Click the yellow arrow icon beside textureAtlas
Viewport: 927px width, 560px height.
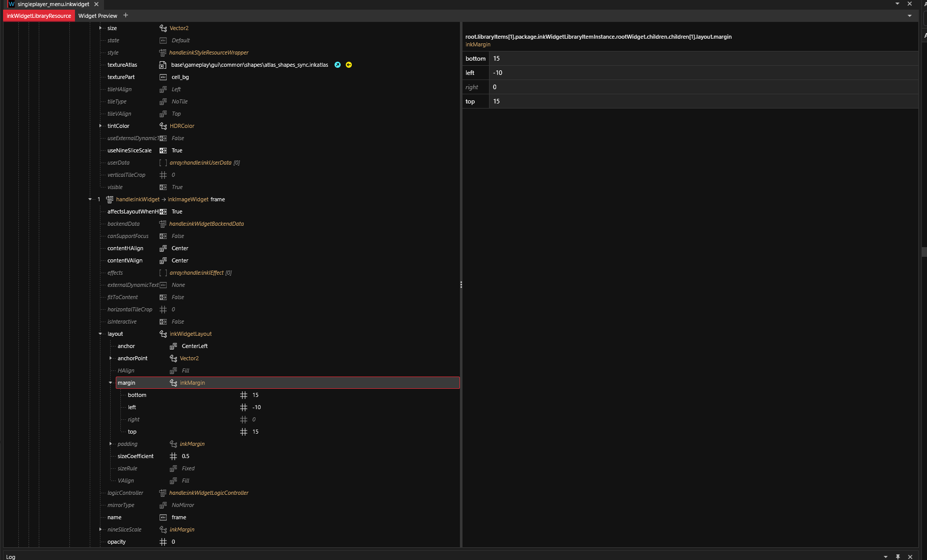(x=349, y=65)
